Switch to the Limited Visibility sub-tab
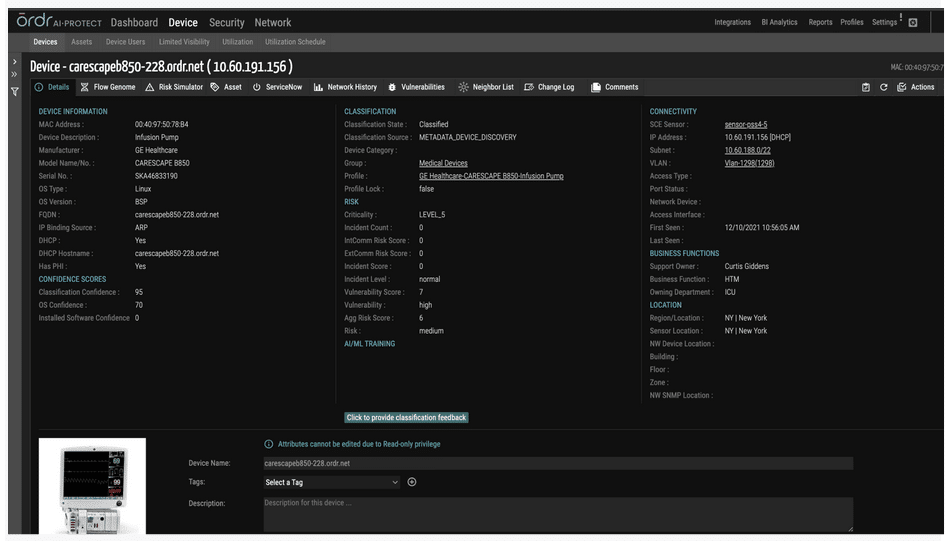949x541 pixels. point(184,42)
